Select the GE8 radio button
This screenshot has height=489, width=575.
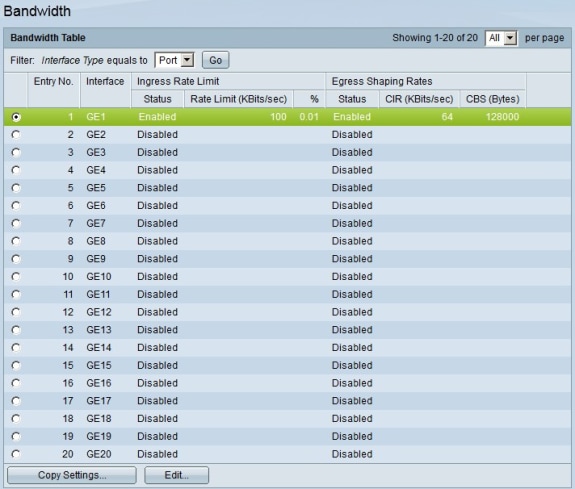point(16,241)
